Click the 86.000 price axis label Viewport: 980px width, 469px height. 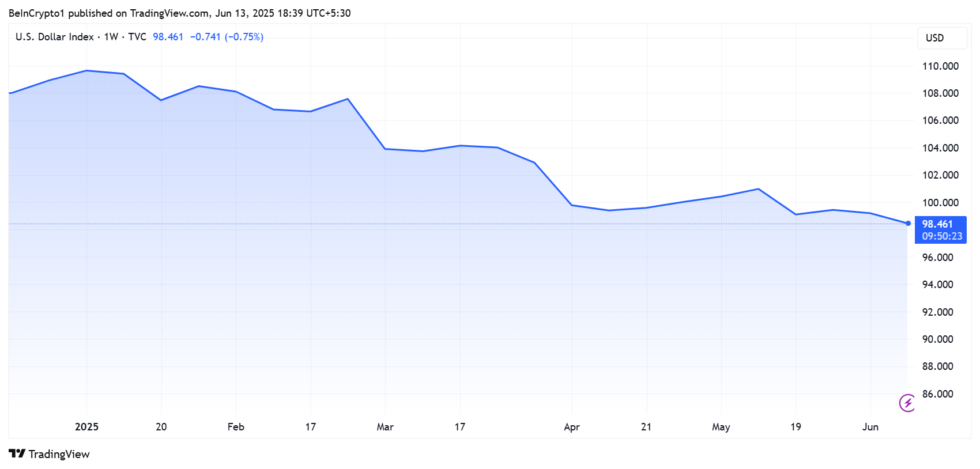(x=938, y=394)
